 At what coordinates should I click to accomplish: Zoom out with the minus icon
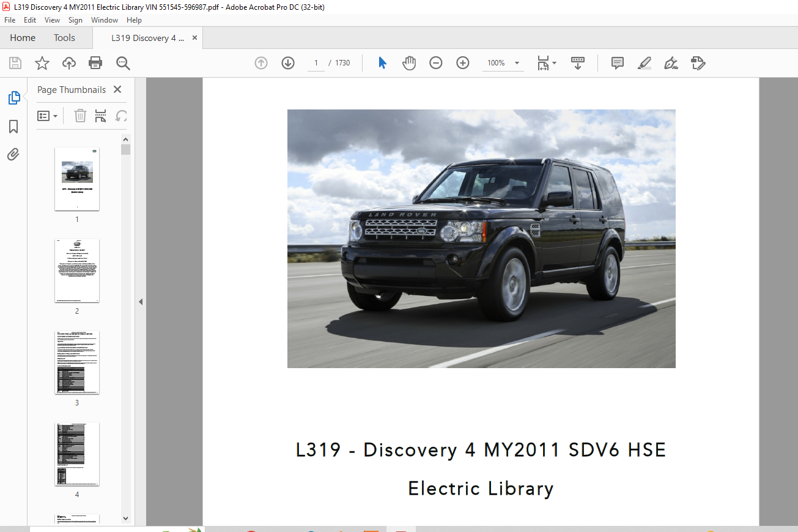tap(436, 63)
